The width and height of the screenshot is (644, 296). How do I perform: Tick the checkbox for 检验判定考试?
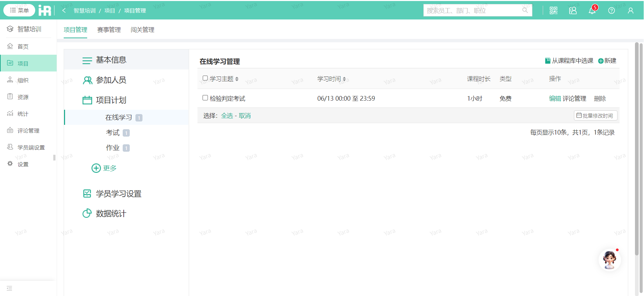coord(205,98)
